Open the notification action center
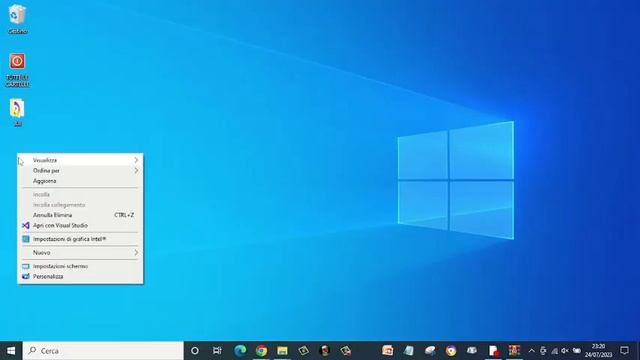The height and width of the screenshot is (360, 640). pos(624,351)
